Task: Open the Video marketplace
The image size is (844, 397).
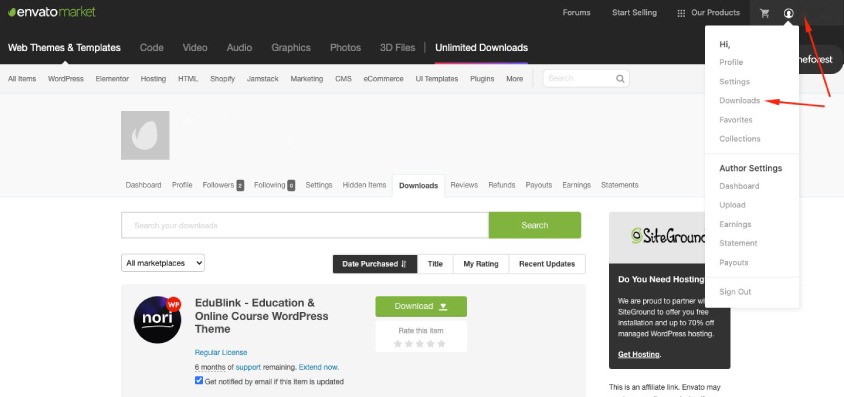Action: point(195,48)
